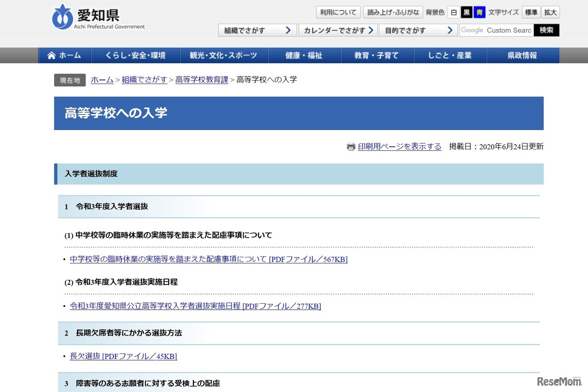Switch text size to 拡大

pyautogui.click(x=550, y=12)
